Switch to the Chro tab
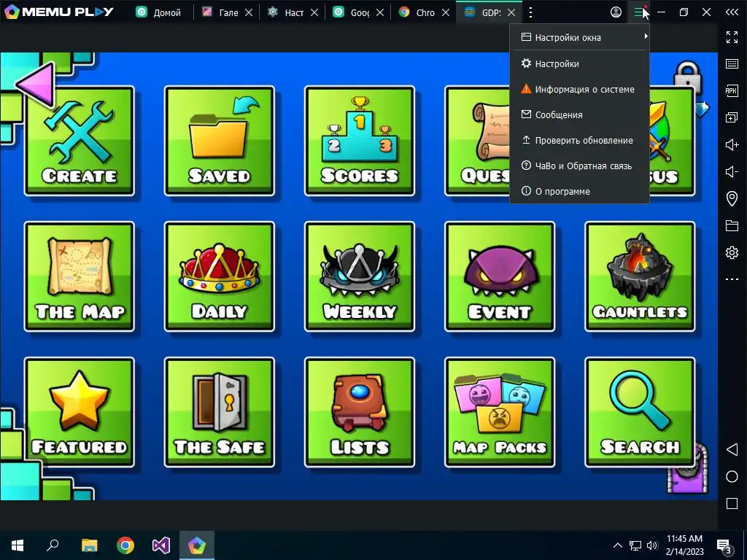Viewport: 747px width, 560px height. pyautogui.click(x=417, y=12)
